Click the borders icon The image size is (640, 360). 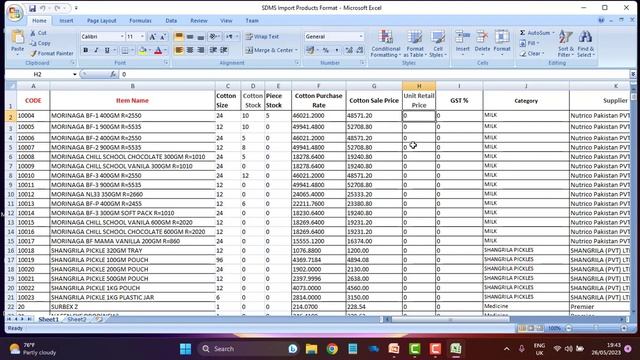125,51
